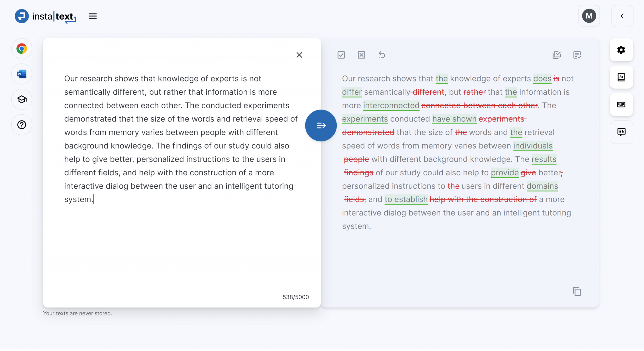The height and width of the screenshot is (351, 644).
Task: Collapse the right sidebar with the chevron
Action: click(622, 16)
